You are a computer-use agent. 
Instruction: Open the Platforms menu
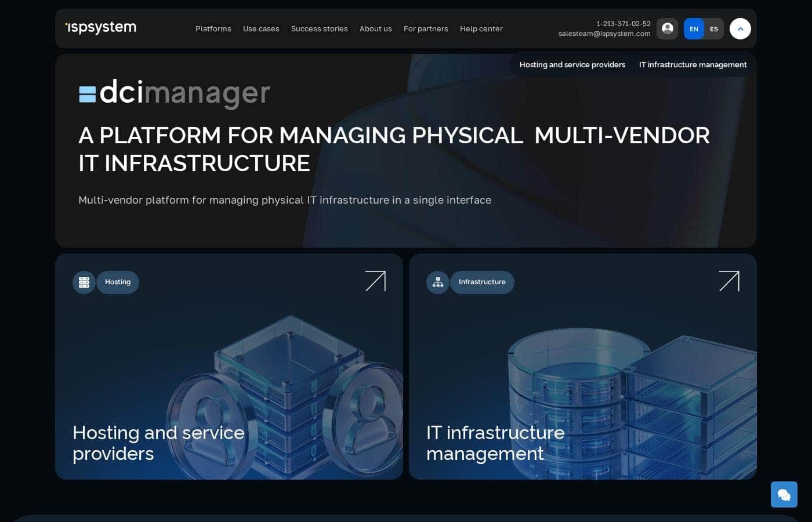(213, 28)
